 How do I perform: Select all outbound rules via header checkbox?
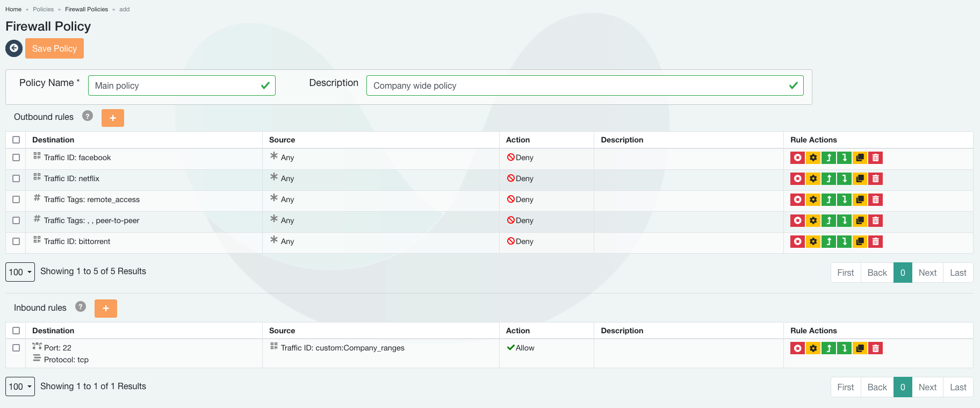click(16, 140)
